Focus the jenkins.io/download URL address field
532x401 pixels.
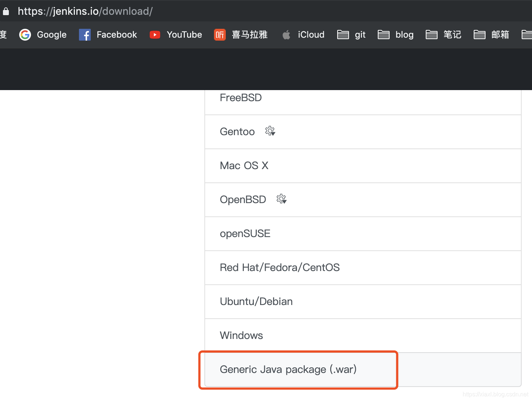85,11
